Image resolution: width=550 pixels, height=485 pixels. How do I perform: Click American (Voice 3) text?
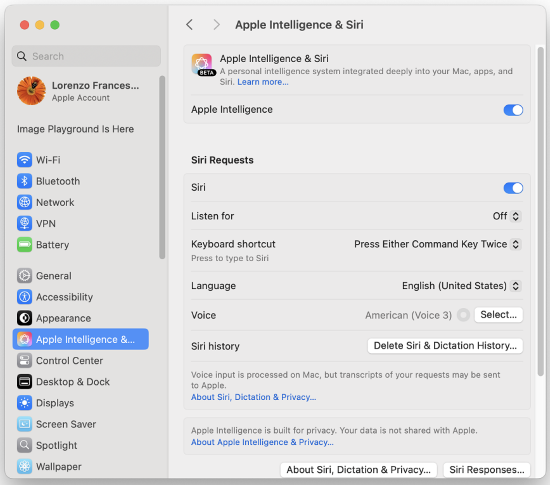pos(408,315)
